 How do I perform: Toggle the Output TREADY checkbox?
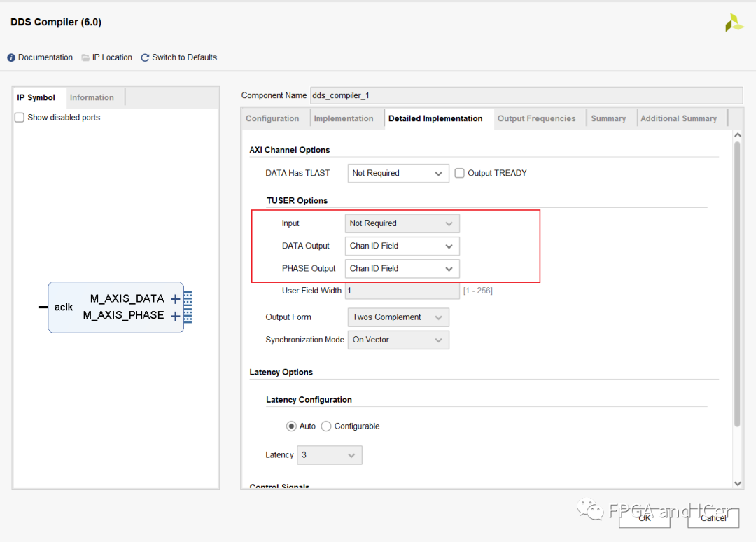coord(459,173)
